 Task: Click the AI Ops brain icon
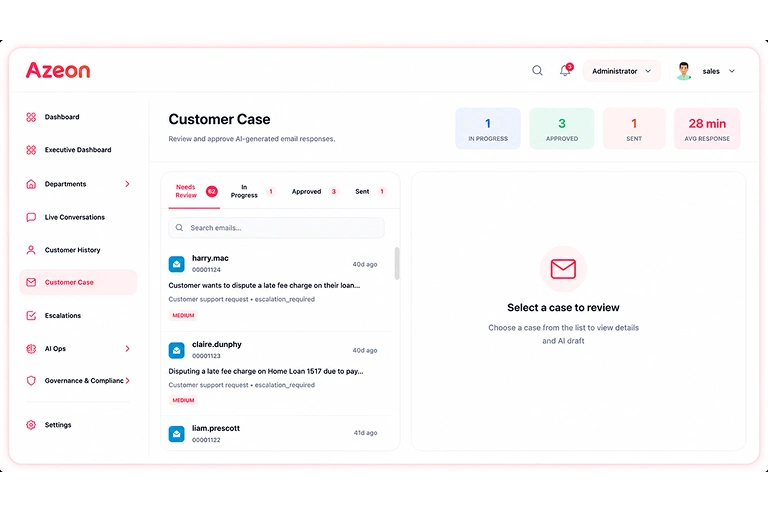click(31, 349)
